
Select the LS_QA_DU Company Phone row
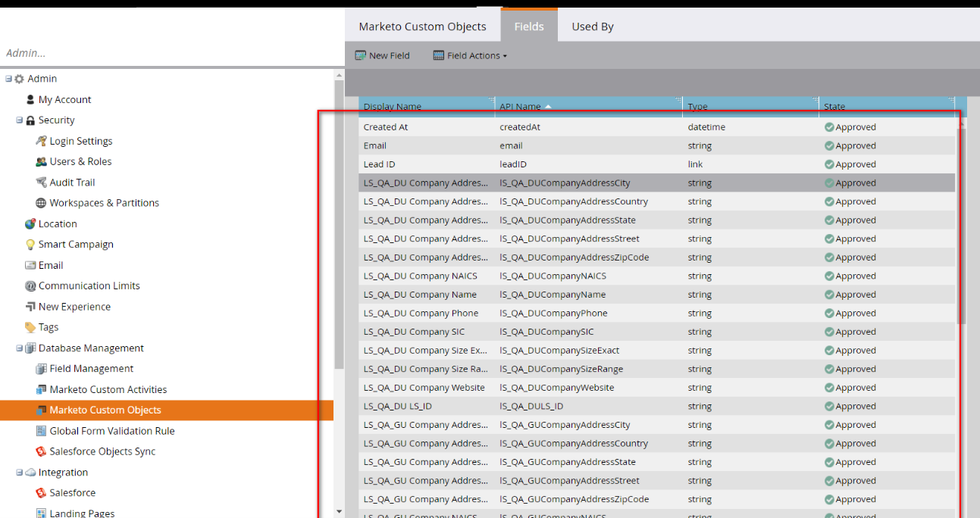(x=656, y=314)
